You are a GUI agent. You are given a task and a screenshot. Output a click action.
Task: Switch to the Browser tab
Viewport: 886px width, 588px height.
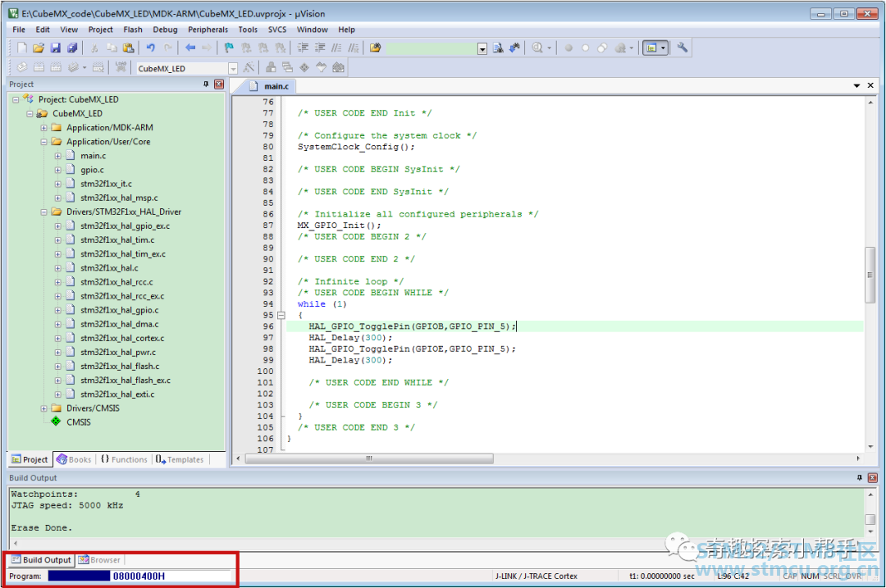99,560
